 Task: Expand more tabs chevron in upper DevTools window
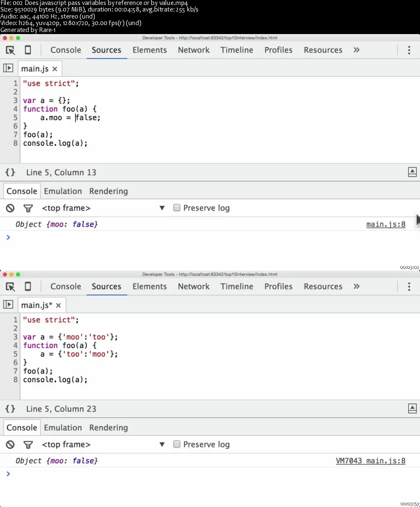(356, 50)
